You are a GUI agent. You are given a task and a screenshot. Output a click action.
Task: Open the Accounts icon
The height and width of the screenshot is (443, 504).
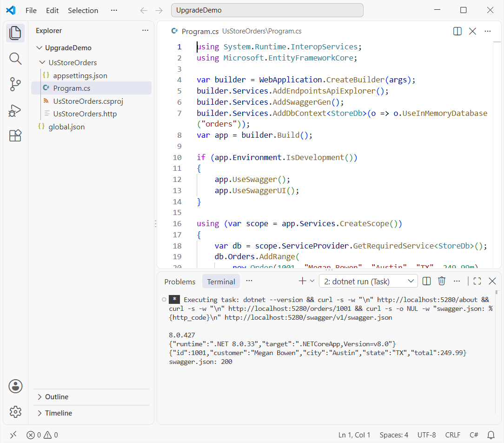15,386
